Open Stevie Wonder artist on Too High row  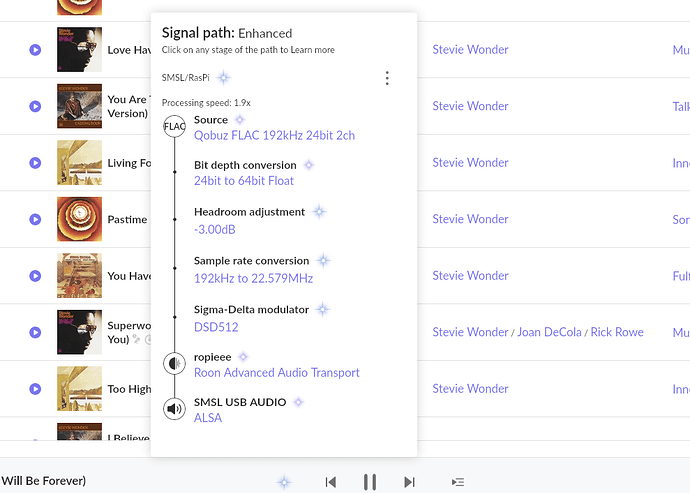[x=470, y=388]
